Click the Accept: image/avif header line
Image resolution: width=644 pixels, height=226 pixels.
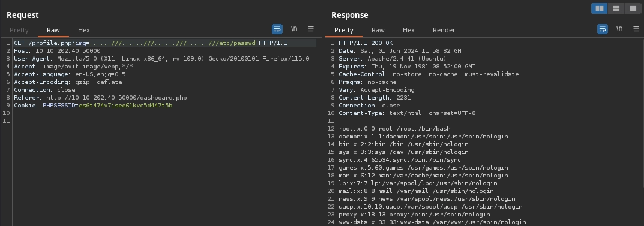(x=73, y=67)
